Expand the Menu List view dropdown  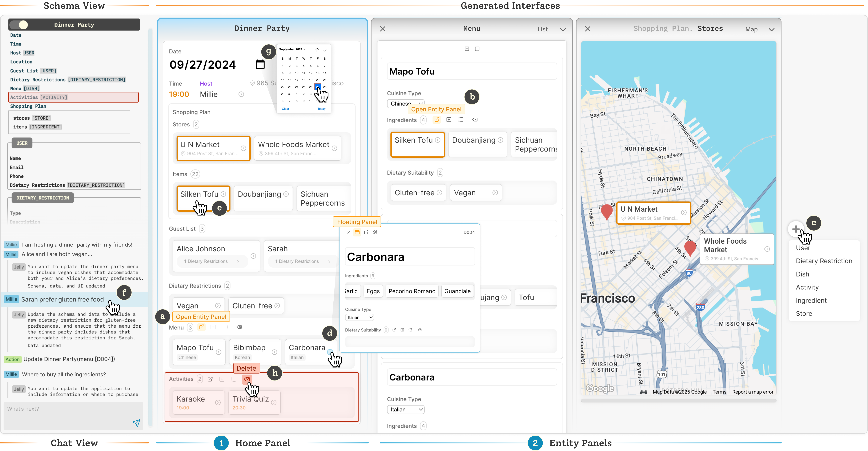[563, 29]
